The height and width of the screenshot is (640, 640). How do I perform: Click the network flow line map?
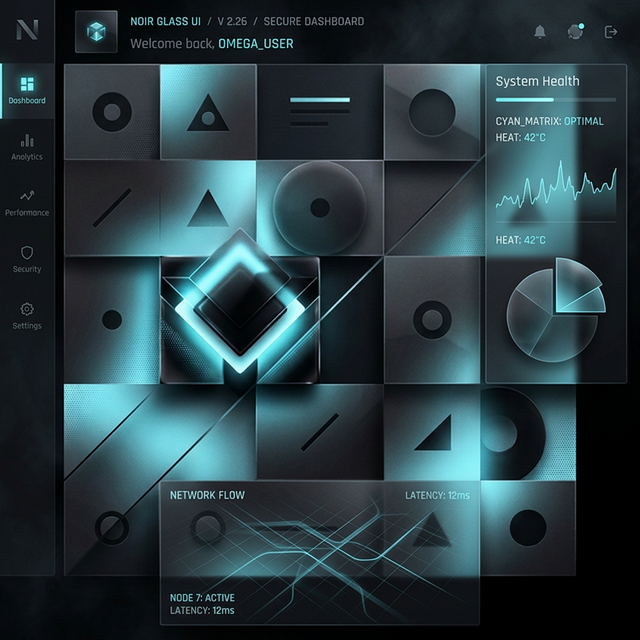[x=320, y=559]
